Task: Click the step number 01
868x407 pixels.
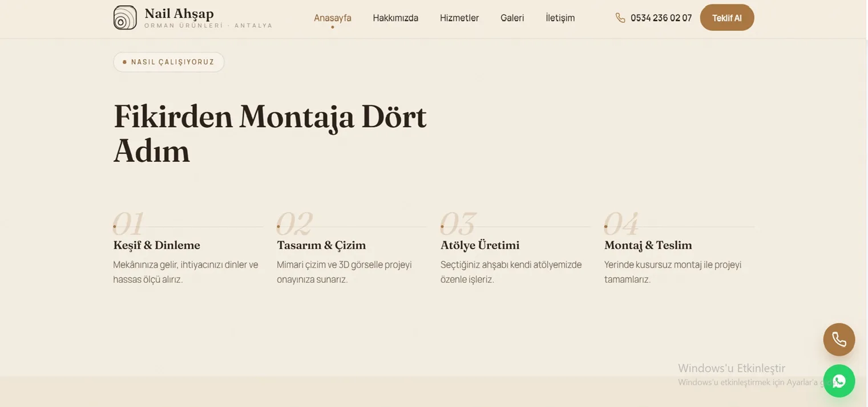Action: pyautogui.click(x=128, y=223)
